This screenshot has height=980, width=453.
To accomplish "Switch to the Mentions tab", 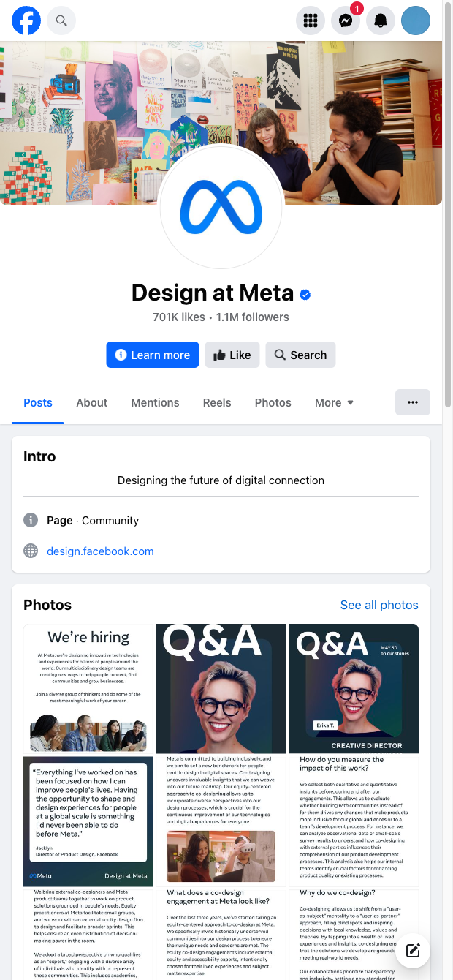I will 155,402.
